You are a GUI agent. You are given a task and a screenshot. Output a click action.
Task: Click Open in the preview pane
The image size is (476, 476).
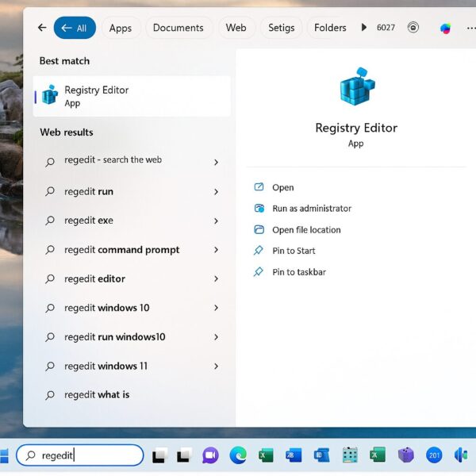point(282,187)
